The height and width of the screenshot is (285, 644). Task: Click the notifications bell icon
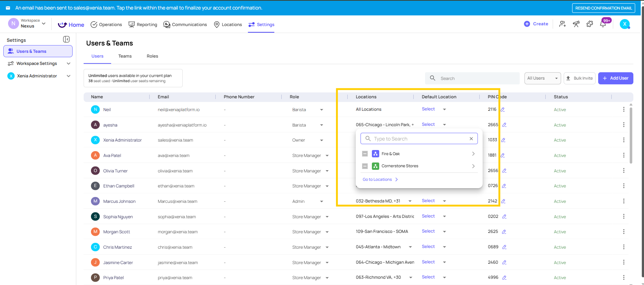click(603, 24)
